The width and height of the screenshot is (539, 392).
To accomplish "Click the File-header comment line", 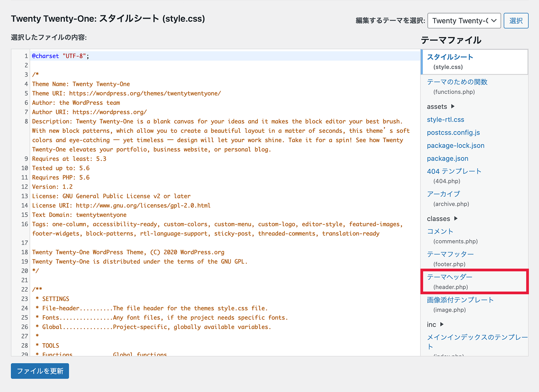I will (x=152, y=308).
